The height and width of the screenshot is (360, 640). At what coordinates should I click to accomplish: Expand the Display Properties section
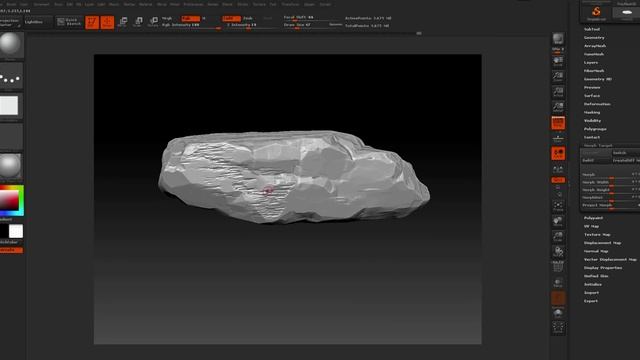(603, 268)
